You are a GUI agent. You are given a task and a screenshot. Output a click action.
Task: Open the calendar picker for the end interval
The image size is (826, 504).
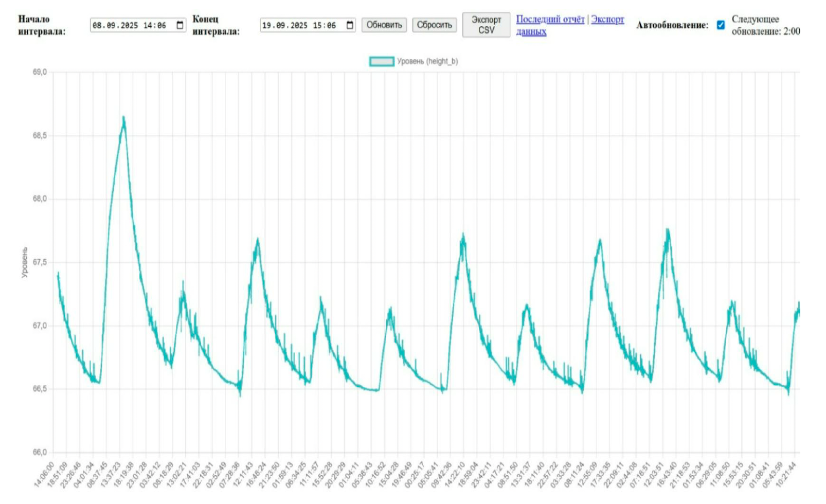(350, 25)
